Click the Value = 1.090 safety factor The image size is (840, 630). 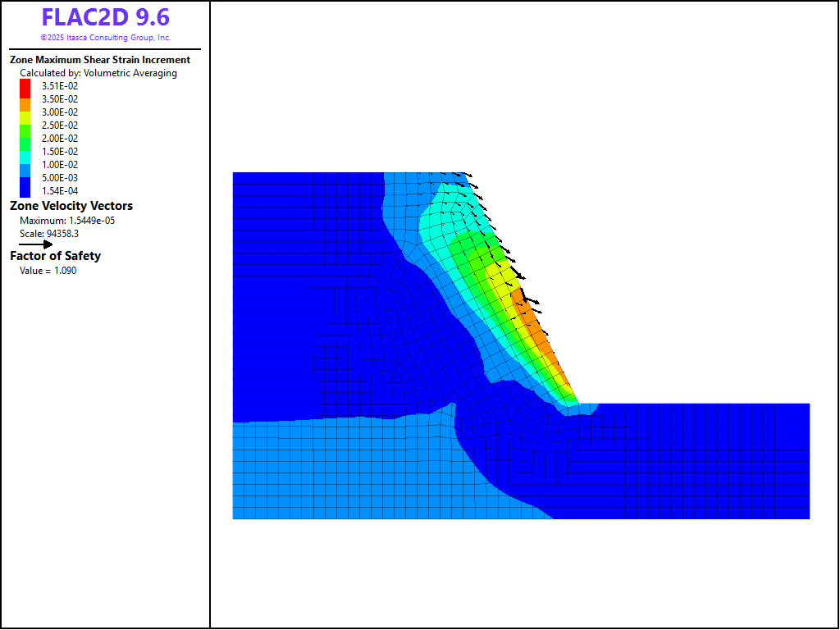(x=48, y=271)
